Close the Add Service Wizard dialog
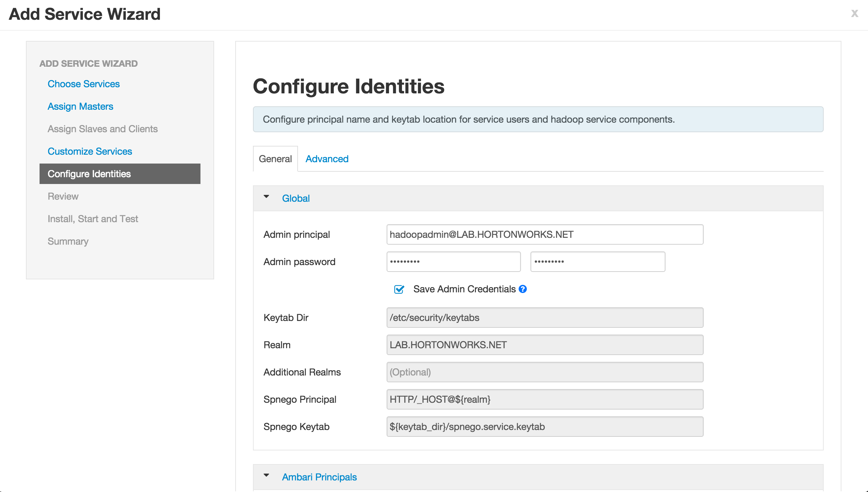868x492 pixels. [854, 14]
